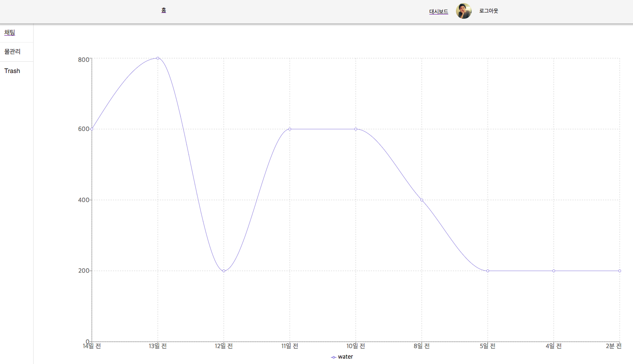Click the 13일 전 axis label
This screenshot has height=364, width=633.
[x=158, y=346]
